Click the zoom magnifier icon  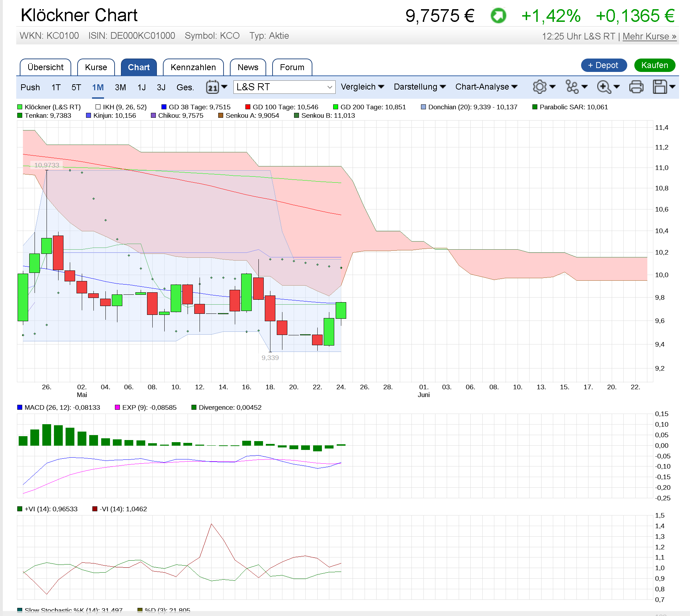tap(604, 87)
